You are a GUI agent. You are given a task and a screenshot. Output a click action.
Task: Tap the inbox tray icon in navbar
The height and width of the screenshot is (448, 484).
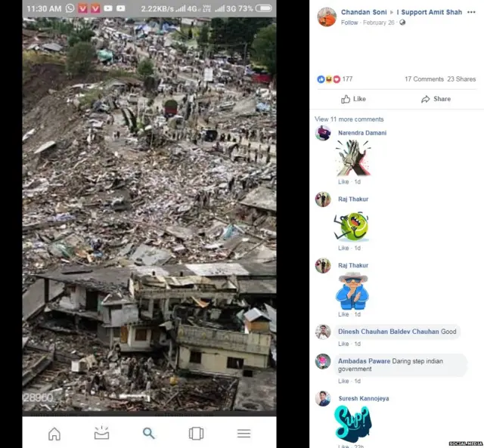pyautogui.click(x=101, y=433)
